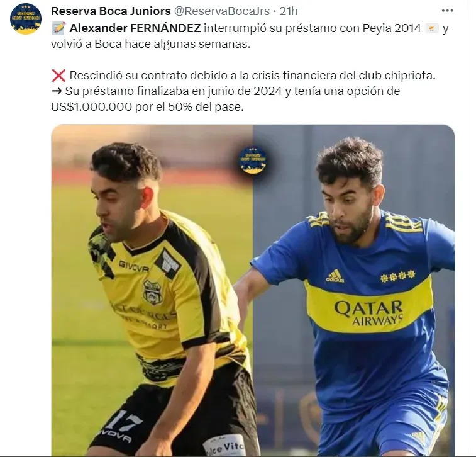Click the memo emoji before Alexander FERNÁNDEZ
This screenshot has height=457, width=476.
coord(58,28)
